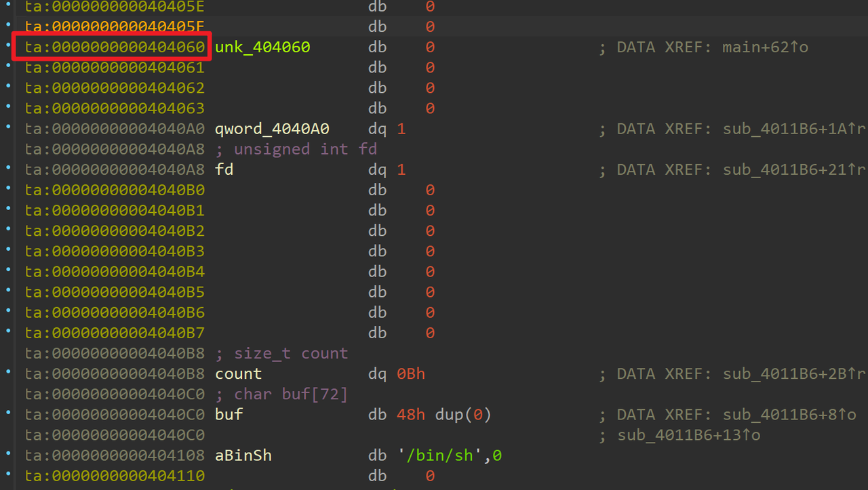Click address 00000000004040B1

115,210
